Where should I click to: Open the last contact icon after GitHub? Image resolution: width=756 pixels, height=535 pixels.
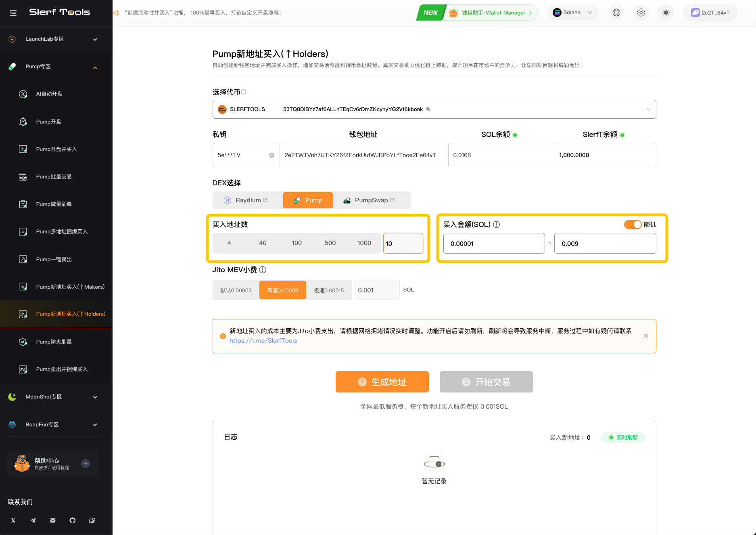pyautogui.click(x=92, y=520)
